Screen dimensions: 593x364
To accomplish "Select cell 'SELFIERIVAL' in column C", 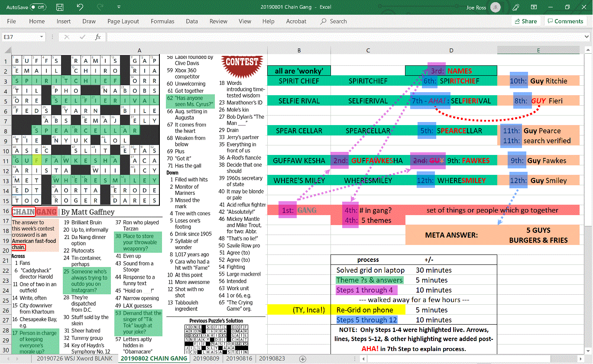I will pos(368,101).
